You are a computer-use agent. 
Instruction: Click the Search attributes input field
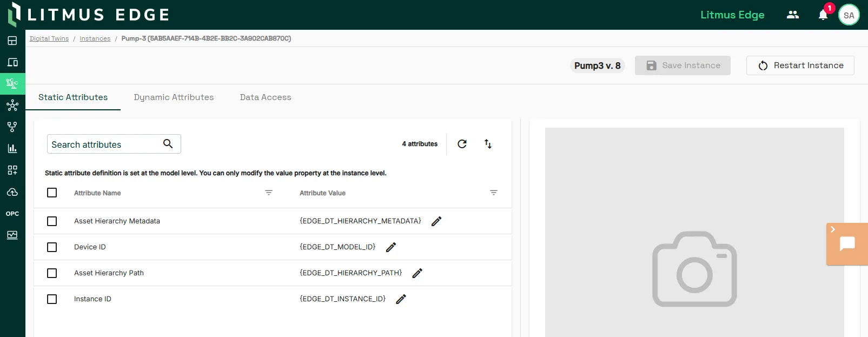point(114,144)
